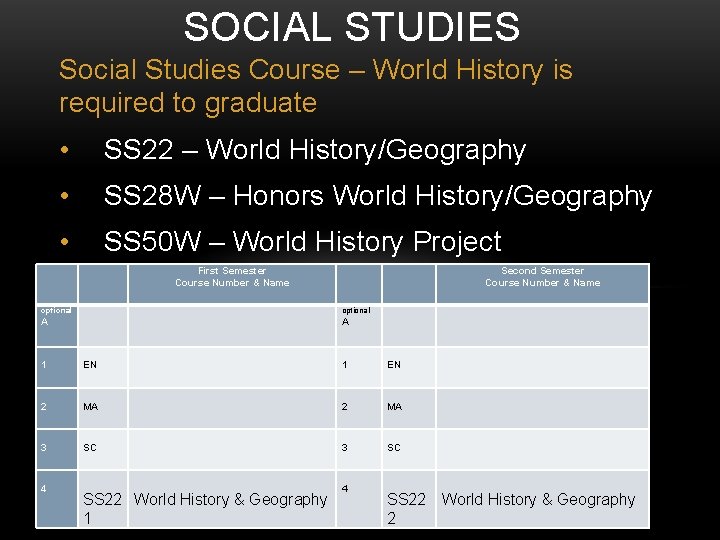Click second semester World History & Geography cell
The height and width of the screenshot is (540, 720).
[542, 499]
